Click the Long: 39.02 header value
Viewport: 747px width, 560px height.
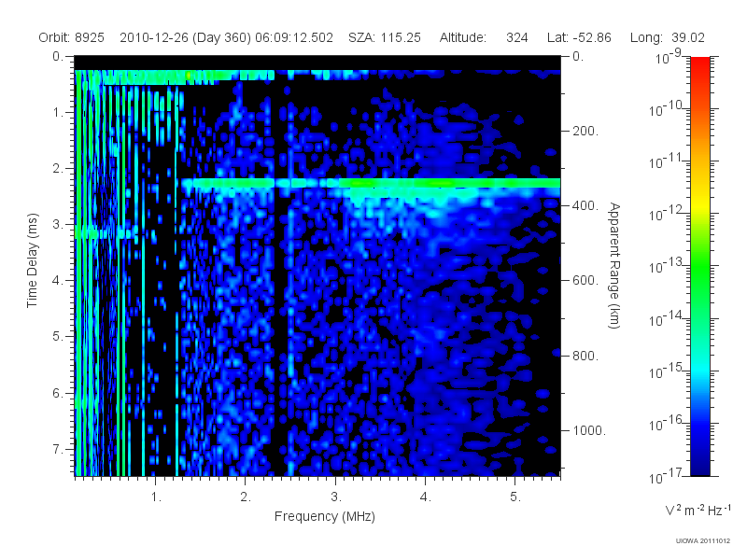667,37
